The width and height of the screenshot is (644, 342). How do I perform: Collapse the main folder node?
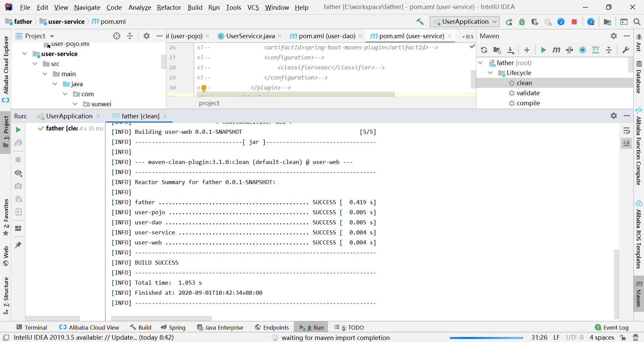click(45, 74)
